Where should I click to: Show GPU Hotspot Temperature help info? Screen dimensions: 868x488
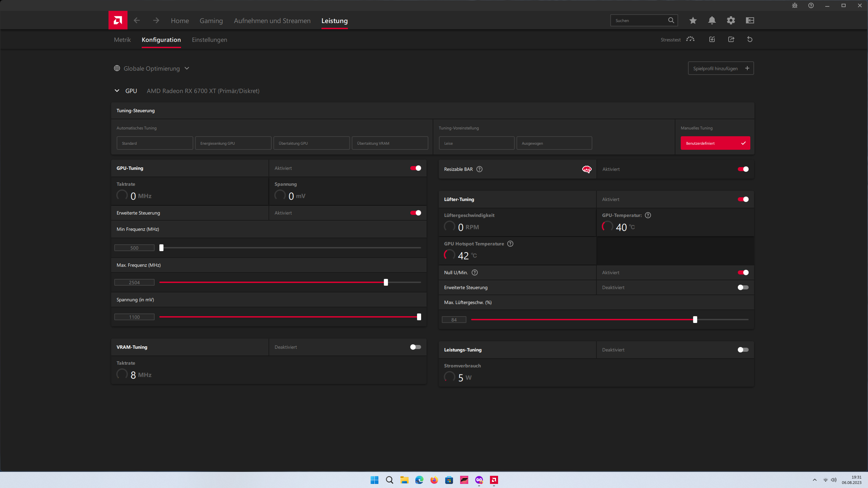pyautogui.click(x=510, y=244)
